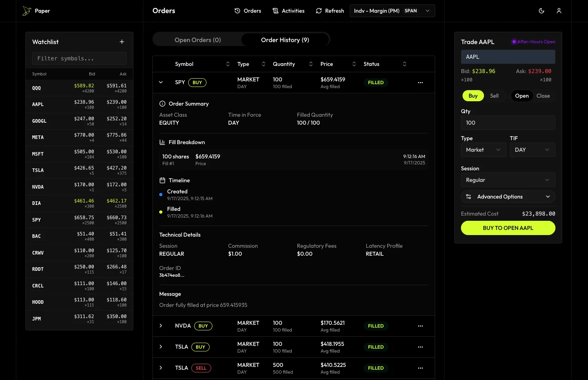Image resolution: width=588 pixels, height=380 pixels.
Task: Click the Paper bird logo icon
Action: click(27, 11)
